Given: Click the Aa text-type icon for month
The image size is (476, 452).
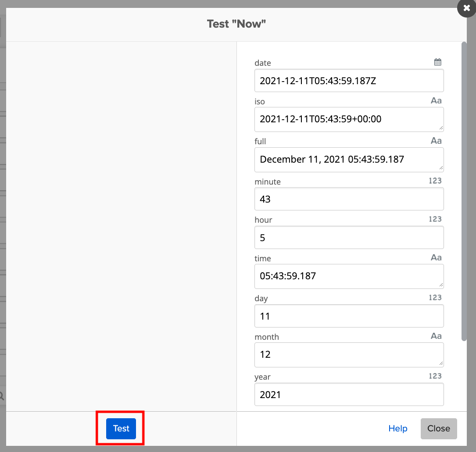Looking at the screenshot, I should point(436,336).
